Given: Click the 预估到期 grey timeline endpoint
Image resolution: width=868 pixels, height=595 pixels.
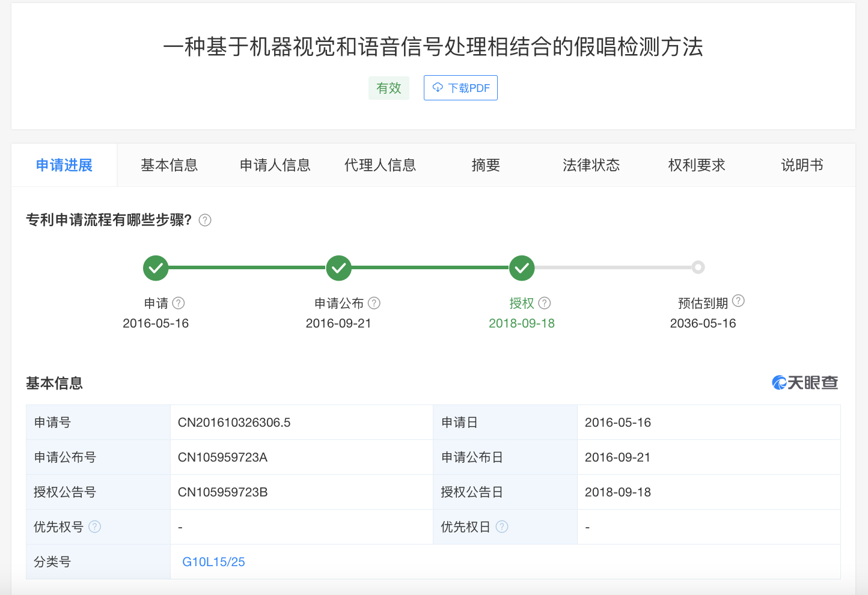Looking at the screenshot, I should 698,267.
